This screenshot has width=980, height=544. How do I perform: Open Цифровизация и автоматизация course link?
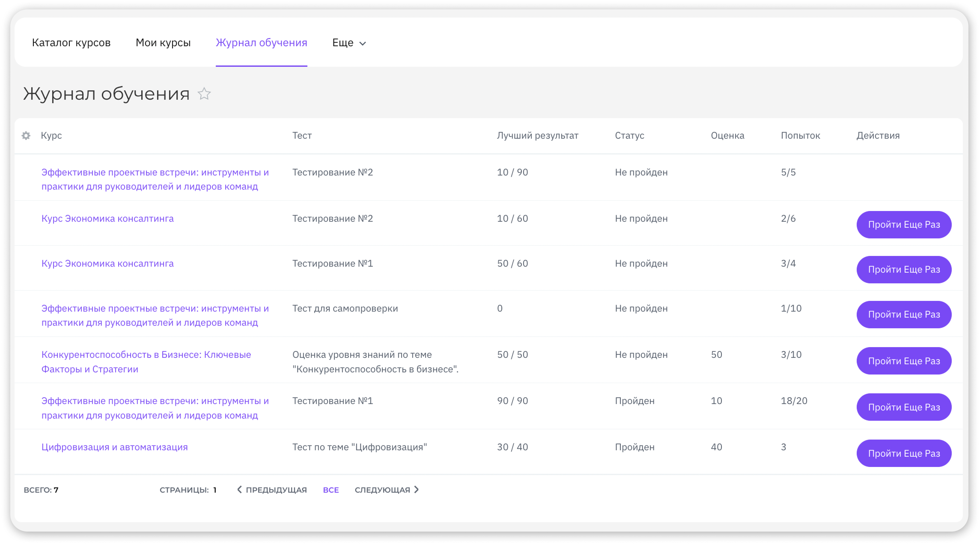[115, 447]
